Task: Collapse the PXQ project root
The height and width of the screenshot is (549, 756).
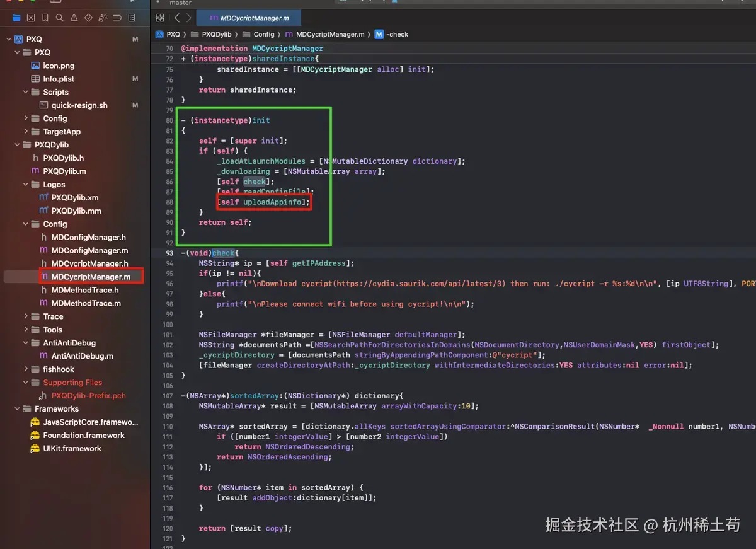Action: [8, 39]
